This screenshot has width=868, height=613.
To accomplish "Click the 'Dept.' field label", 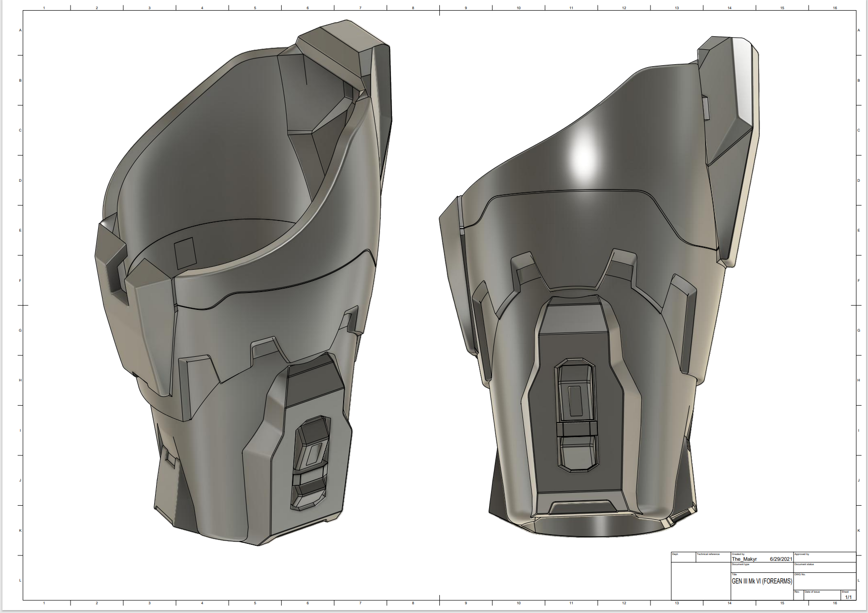I will [x=675, y=554].
